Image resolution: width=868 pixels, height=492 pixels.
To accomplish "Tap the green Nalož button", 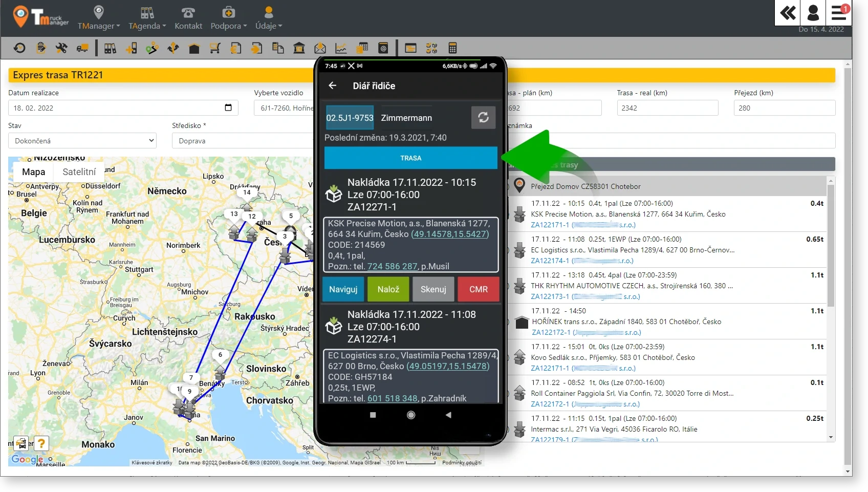I will tap(388, 289).
